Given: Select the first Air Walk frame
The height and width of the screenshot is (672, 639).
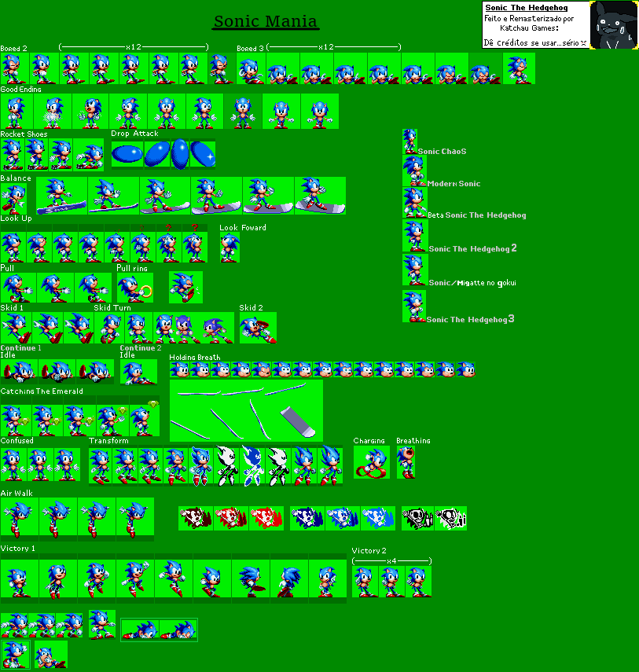Looking at the screenshot, I should click(20, 519).
